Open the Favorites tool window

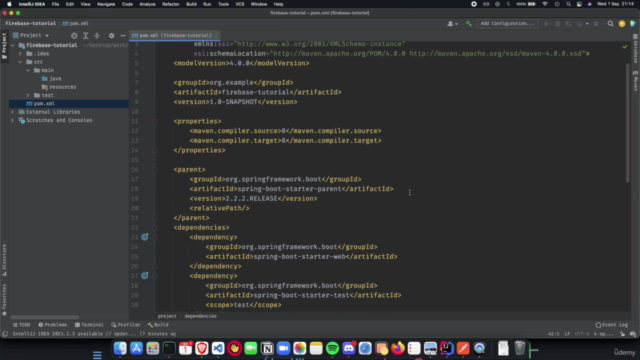(4, 300)
